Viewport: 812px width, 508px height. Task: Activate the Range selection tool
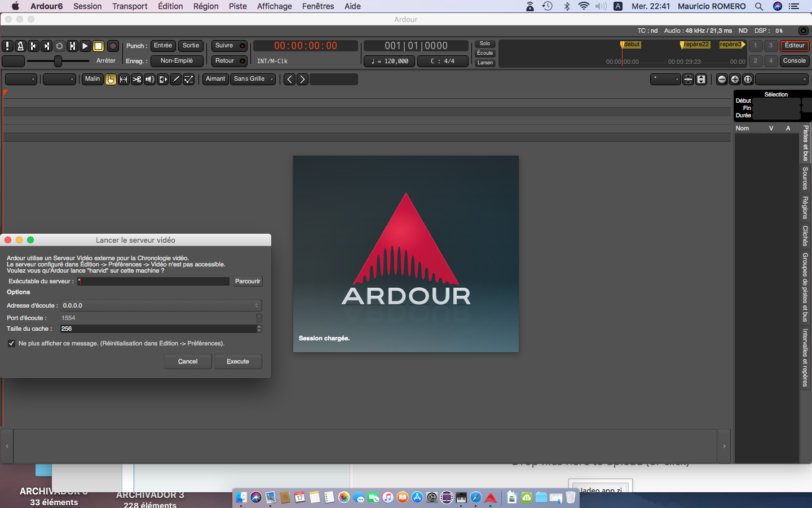coord(123,80)
